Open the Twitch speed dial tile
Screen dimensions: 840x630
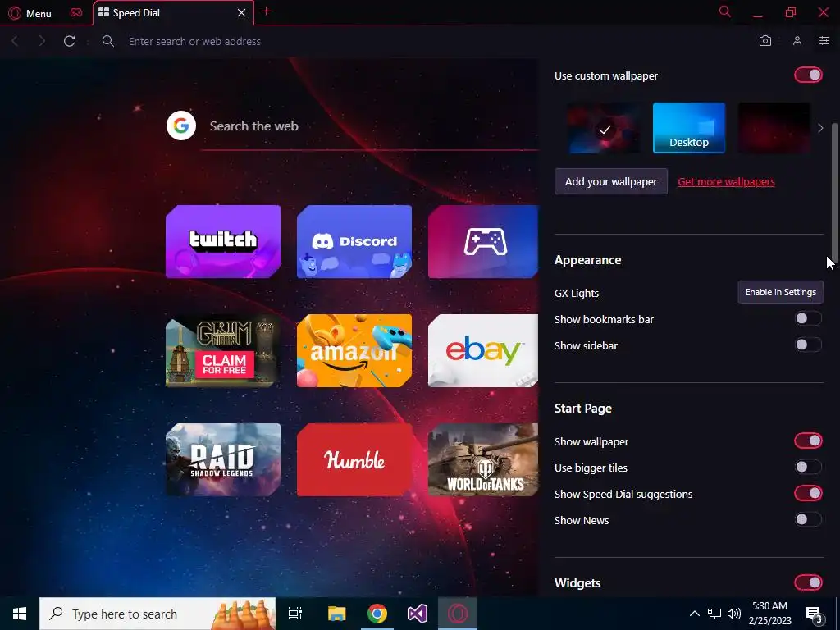click(223, 242)
